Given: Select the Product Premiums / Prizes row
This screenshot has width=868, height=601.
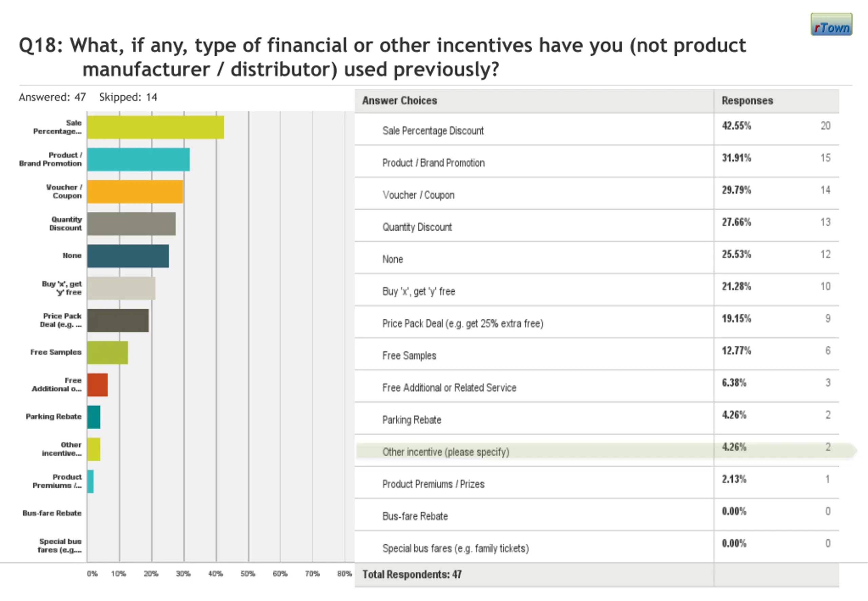Looking at the screenshot, I should (x=433, y=484).
